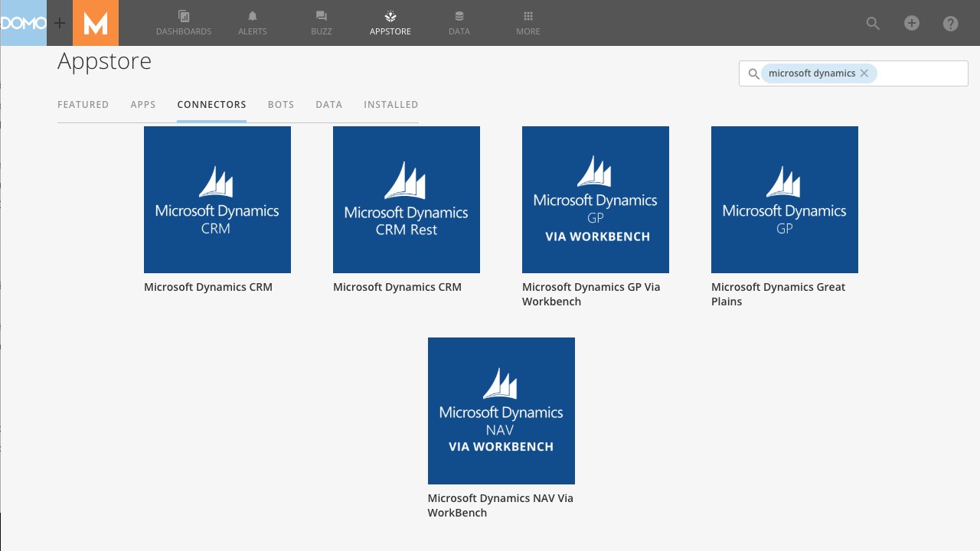Click the DOMO logo

tap(23, 23)
